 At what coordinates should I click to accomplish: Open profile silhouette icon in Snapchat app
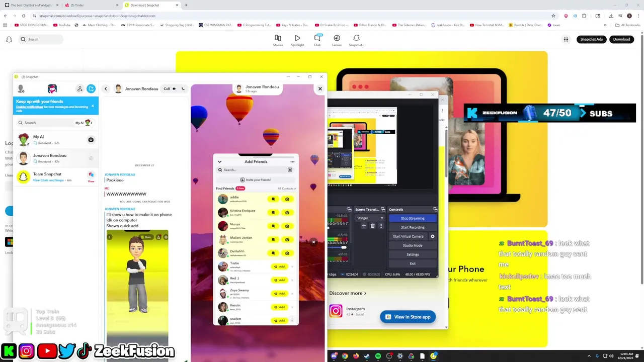[21, 88]
